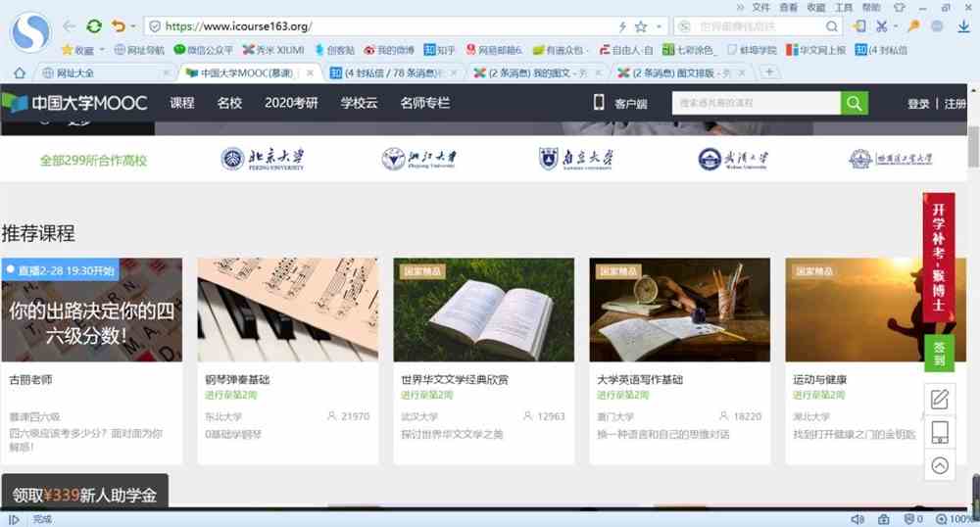980x527 pixels.
Task: Open the 查看 menu
Action: (x=788, y=8)
